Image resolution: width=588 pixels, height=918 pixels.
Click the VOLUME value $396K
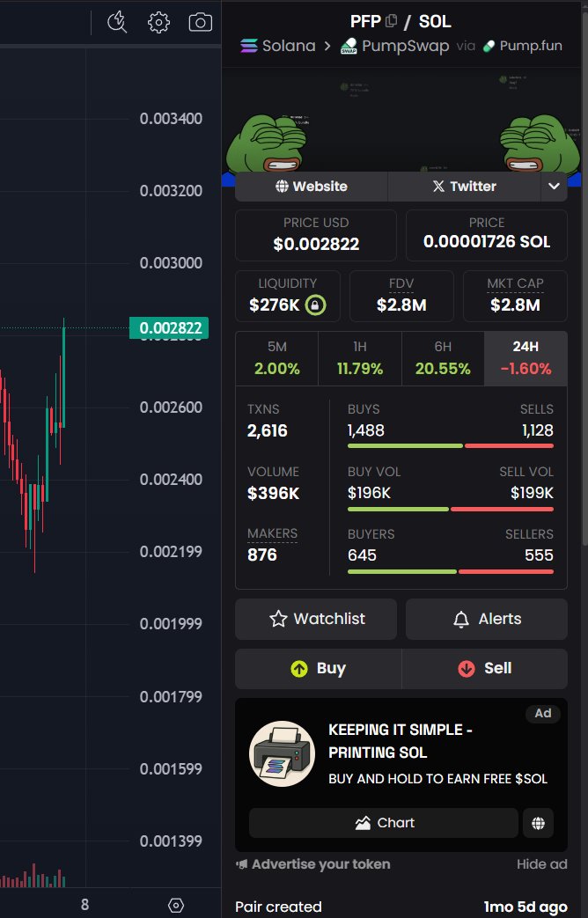coord(273,494)
